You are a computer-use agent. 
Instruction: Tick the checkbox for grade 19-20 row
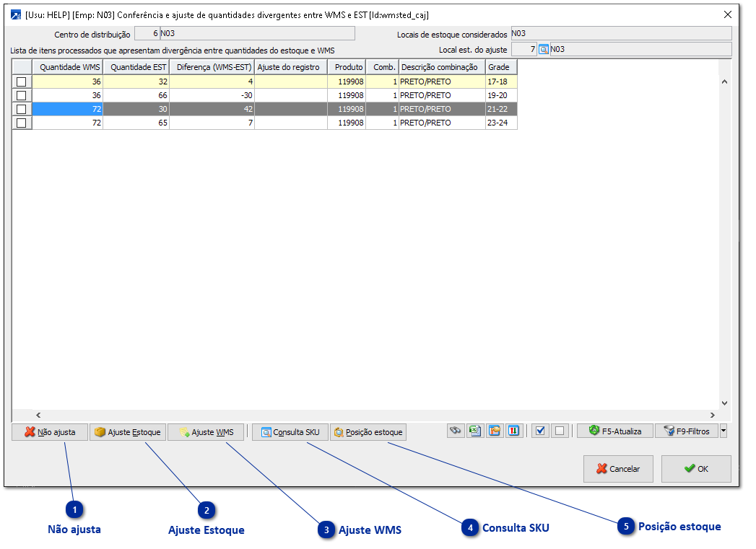(x=21, y=95)
